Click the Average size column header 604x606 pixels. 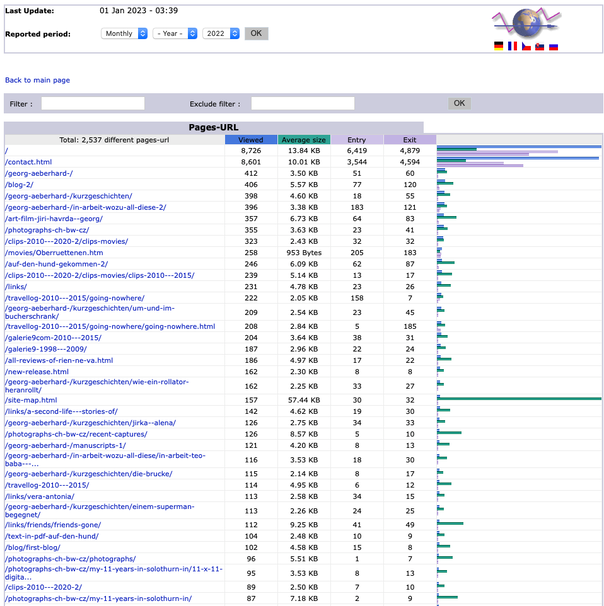pos(304,140)
